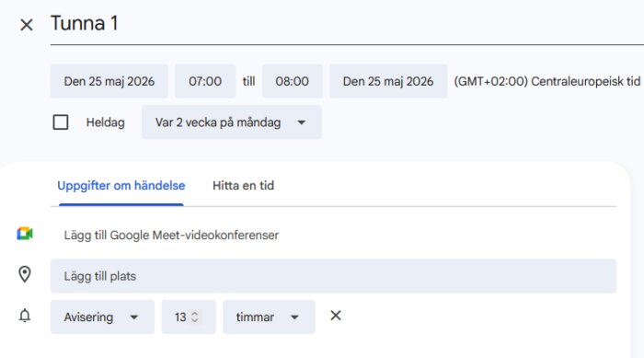Open the end date picker after 08:00
This screenshot has height=358, width=644.
click(x=388, y=81)
